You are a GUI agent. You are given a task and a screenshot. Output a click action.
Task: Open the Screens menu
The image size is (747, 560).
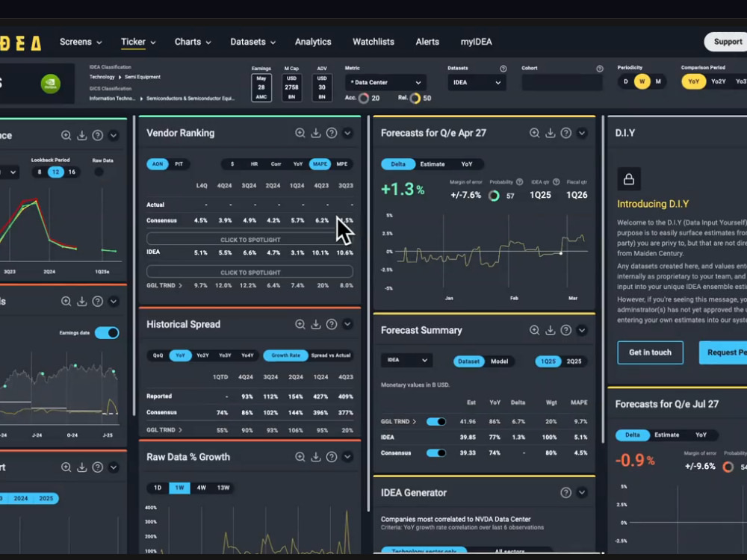(81, 42)
